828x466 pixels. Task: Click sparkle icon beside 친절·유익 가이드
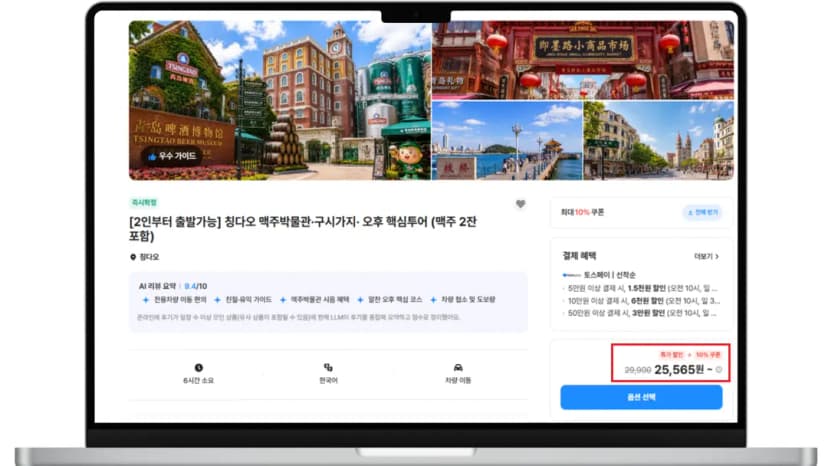(x=217, y=300)
